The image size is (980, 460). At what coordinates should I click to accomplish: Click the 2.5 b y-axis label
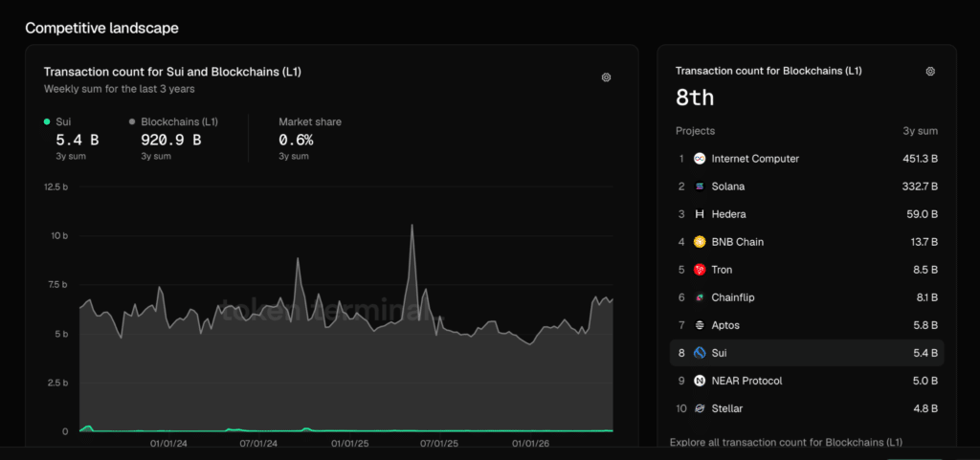[x=56, y=383]
